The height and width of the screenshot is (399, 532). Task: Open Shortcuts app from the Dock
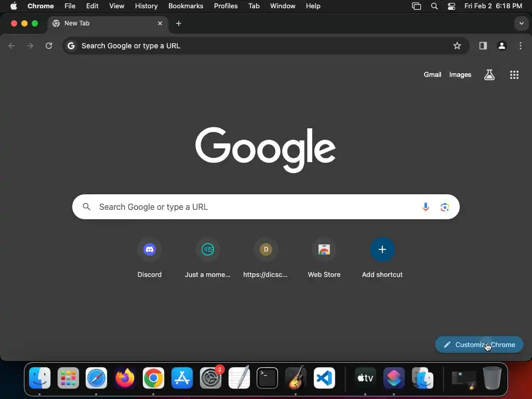pos(394,378)
